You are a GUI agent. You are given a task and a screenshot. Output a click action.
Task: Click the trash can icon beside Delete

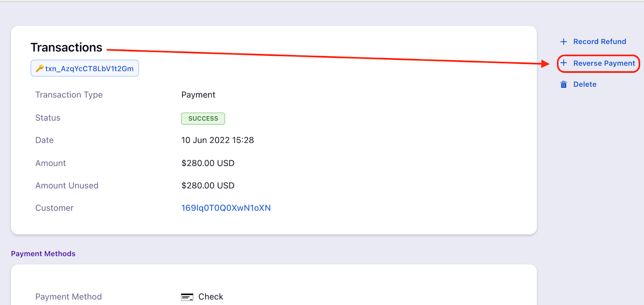point(563,84)
